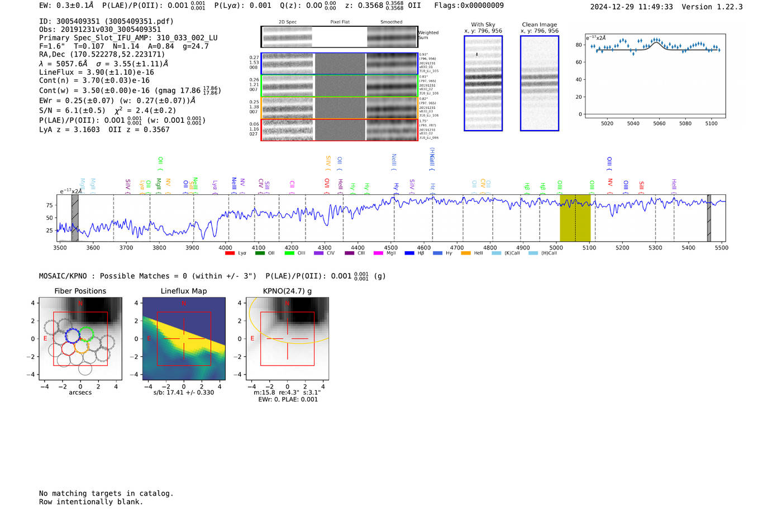Screen dimensions: 782x532
Task: Click 'No matching targets in catalog.' text
Action: 106,493
